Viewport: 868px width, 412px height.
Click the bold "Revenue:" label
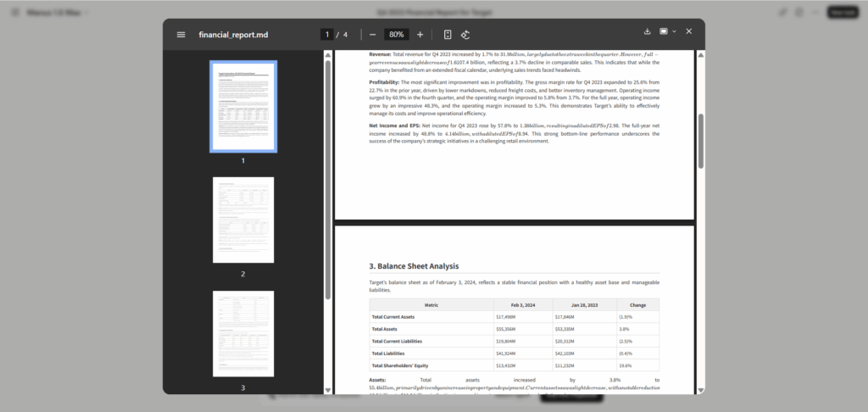pyautogui.click(x=380, y=54)
